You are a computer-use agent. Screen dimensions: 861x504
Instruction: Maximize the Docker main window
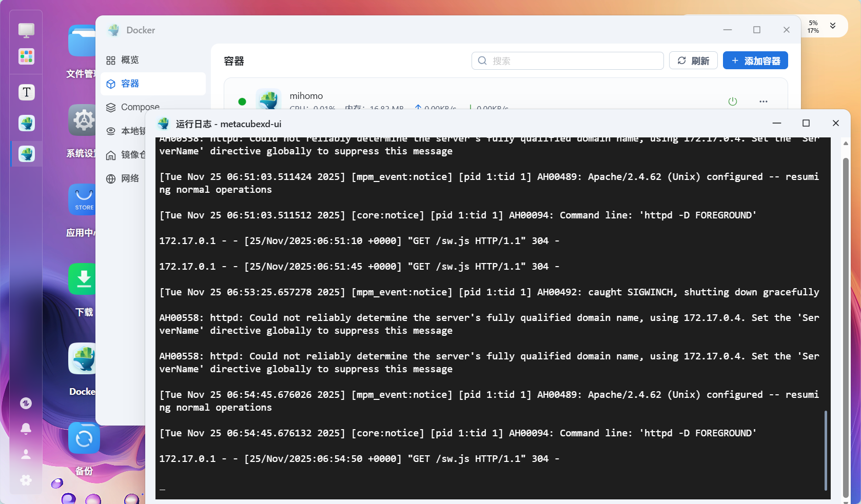[x=757, y=30]
